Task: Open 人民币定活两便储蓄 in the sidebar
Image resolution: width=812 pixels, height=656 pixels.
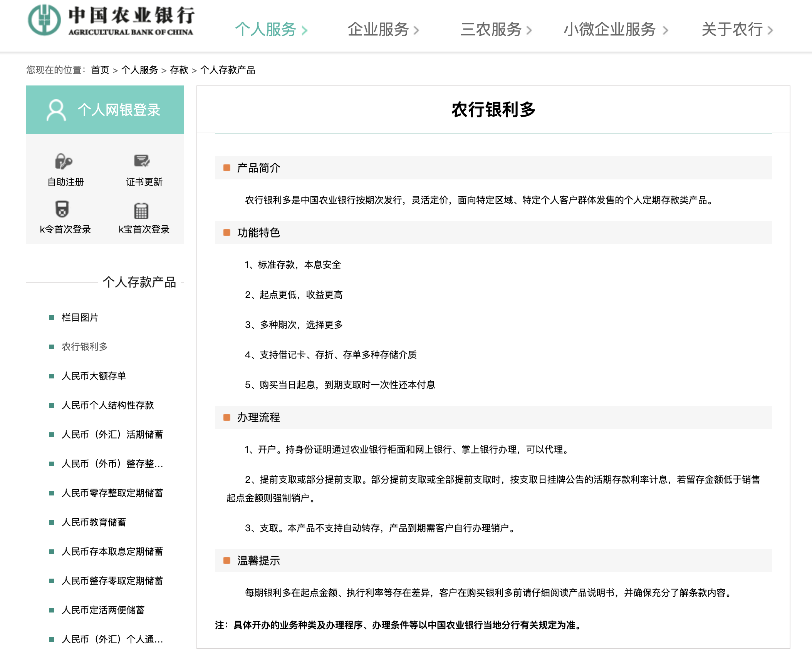Action: tap(103, 610)
